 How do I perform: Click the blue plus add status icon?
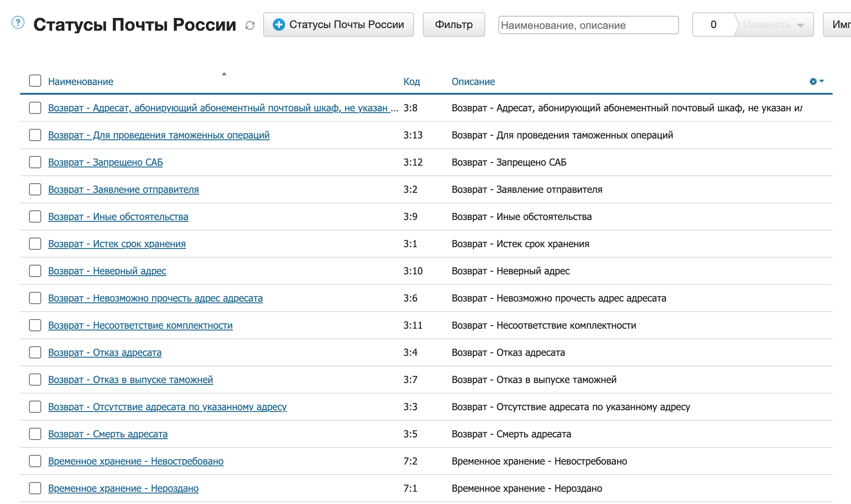click(279, 25)
